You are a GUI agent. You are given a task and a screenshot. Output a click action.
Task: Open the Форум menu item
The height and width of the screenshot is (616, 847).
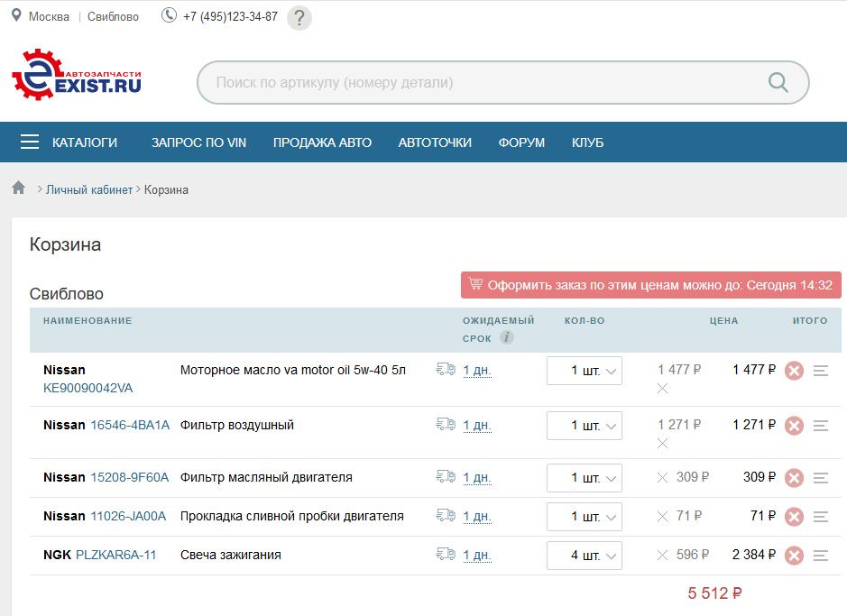[x=521, y=143]
